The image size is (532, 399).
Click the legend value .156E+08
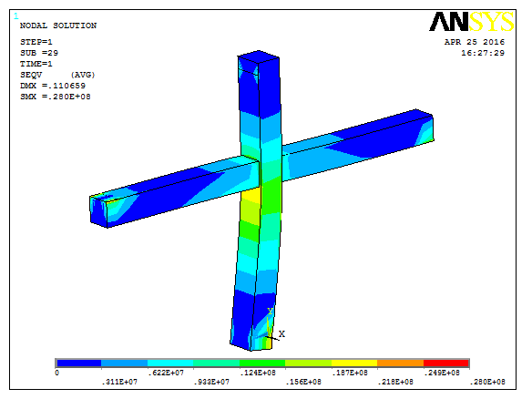pos(303,382)
